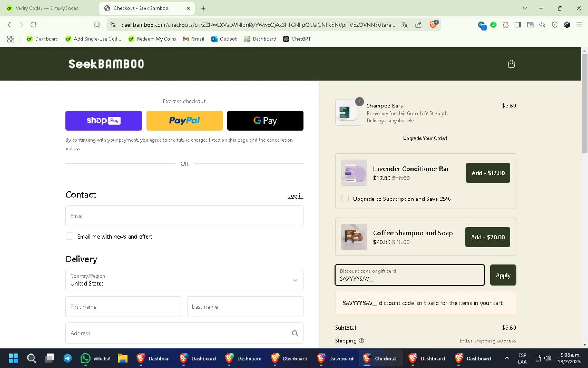This screenshot has width=588, height=368.
Task: Open the Brave Wallet icon
Action: point(530,25)
